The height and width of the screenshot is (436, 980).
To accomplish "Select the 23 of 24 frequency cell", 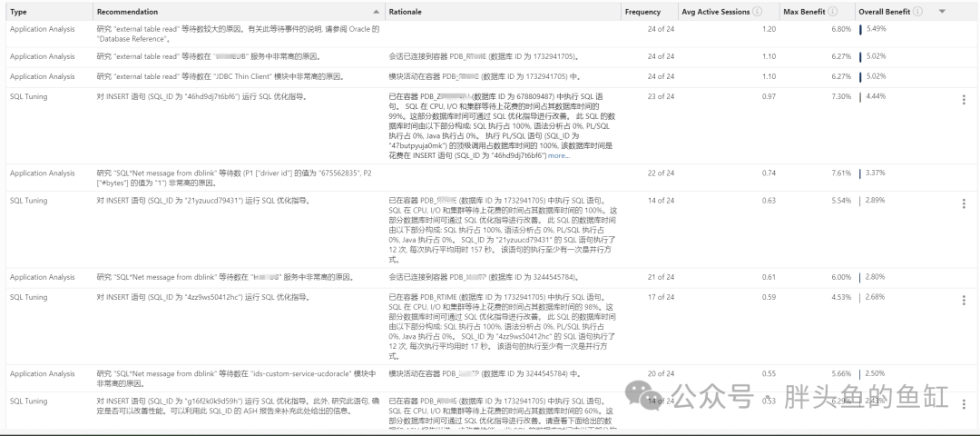I will pos(661,96).
